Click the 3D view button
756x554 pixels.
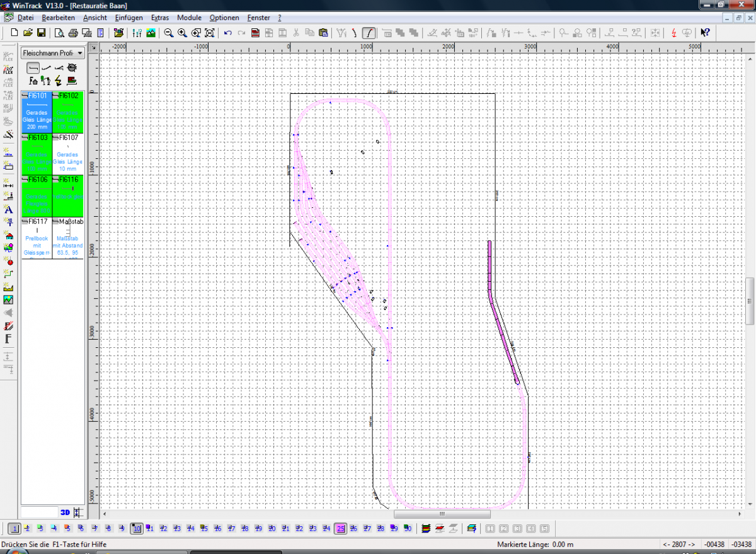tap(65, 512)
